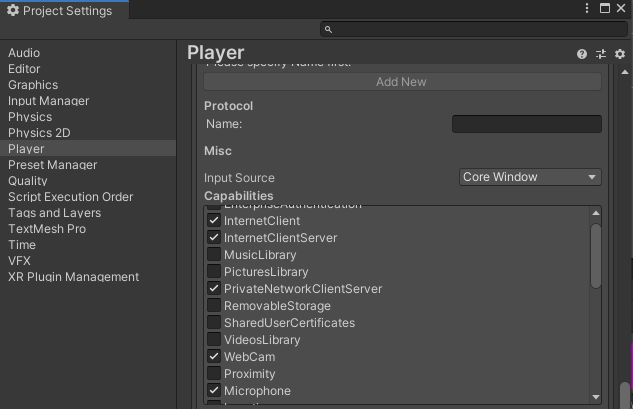Click the Player panel scrollbar thumb
Image resolution: width=633 pixels, height=409 pixels.
pyautogui.click(x=625, y=395)
